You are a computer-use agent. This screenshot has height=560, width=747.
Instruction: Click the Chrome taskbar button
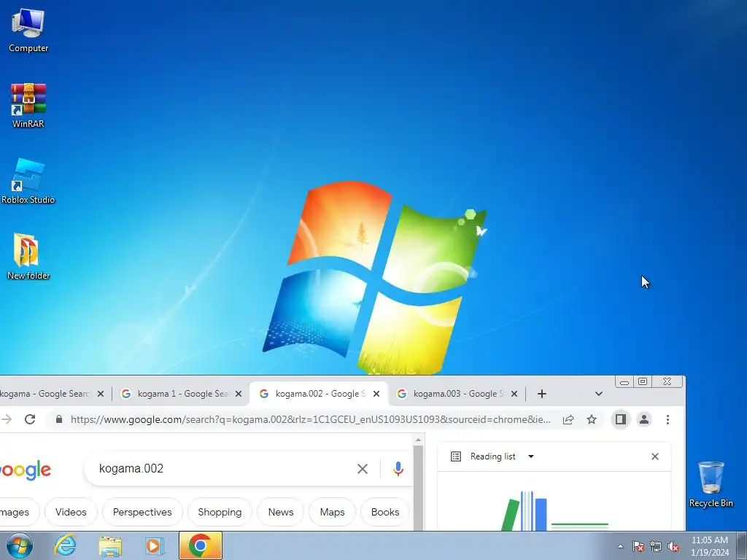point(200,545)
